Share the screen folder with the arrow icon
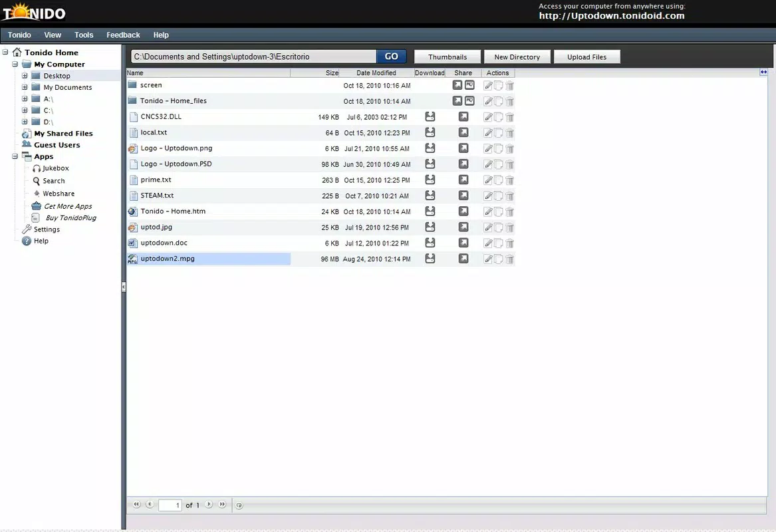776x532 pixels. pyautogui.click(x=457, y=85)
